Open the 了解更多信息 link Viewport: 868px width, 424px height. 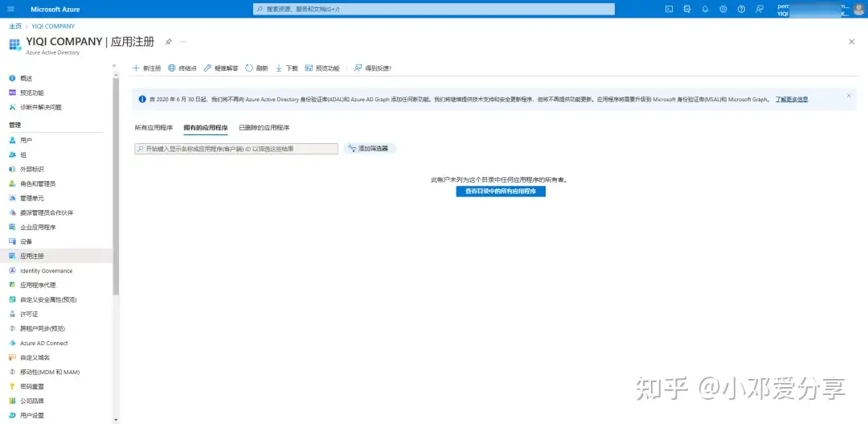(792, 99)
